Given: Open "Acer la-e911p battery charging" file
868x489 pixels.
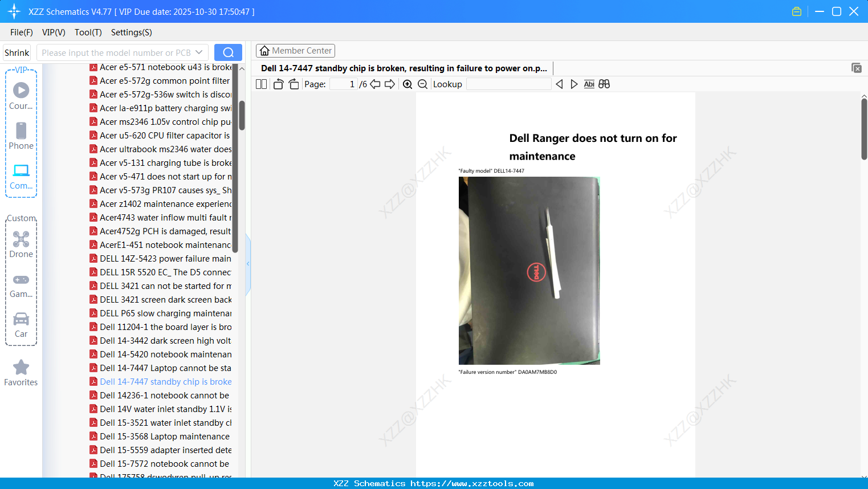Looking at the screenshot, I should tap(161, 108).
